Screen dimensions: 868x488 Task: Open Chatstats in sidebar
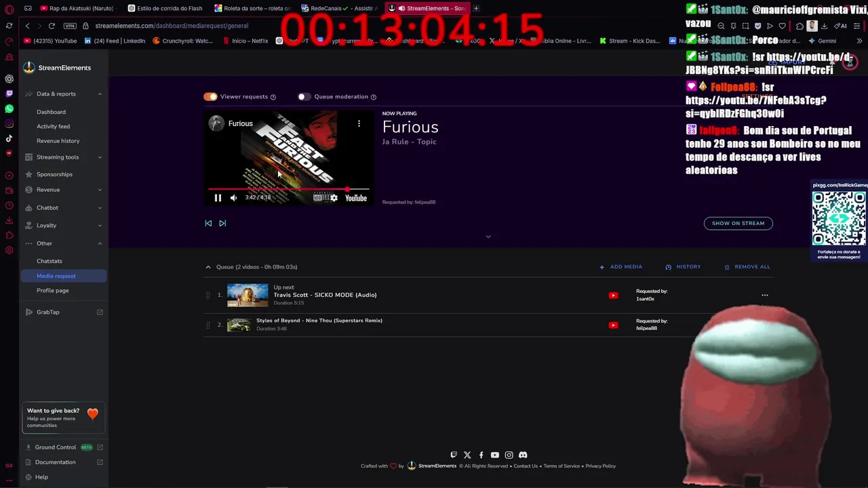point(49,261)
